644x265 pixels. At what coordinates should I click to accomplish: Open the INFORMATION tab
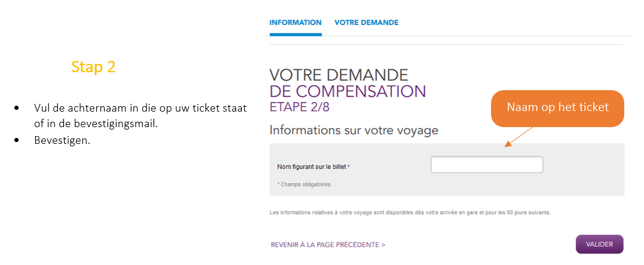coord(295,23)
